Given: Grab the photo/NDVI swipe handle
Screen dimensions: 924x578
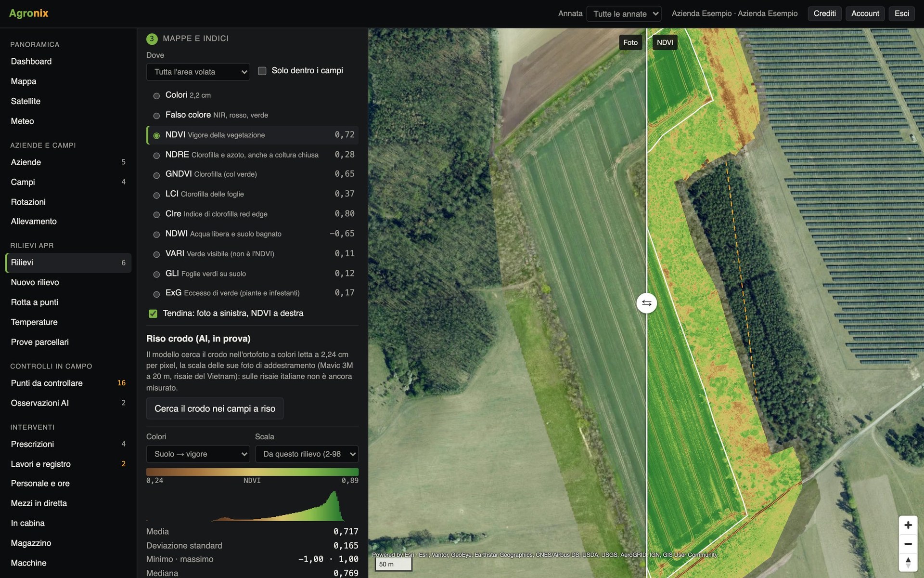Looking at the screenshot, I should tap(646, 303).
